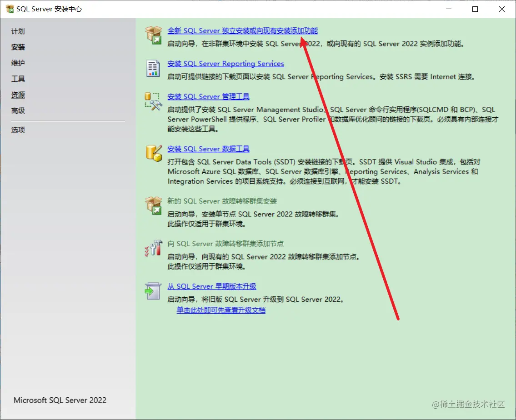Open 安装 SQL Server 管理工具 link
This screenshot has height=420, width=516.
point(208,96)
